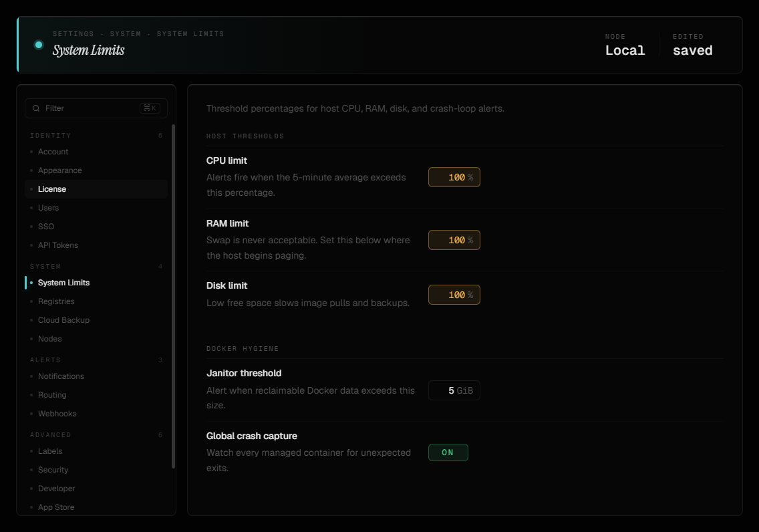Click the Threshold percentages description text
The width and height of the screenshot is (759, 532).
355,108
